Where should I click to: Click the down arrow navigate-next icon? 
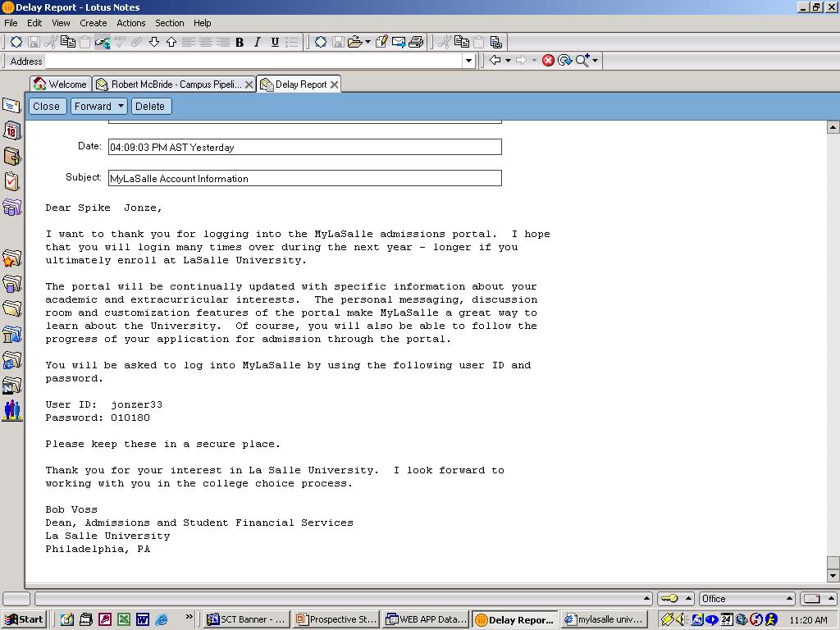(154, 42)
